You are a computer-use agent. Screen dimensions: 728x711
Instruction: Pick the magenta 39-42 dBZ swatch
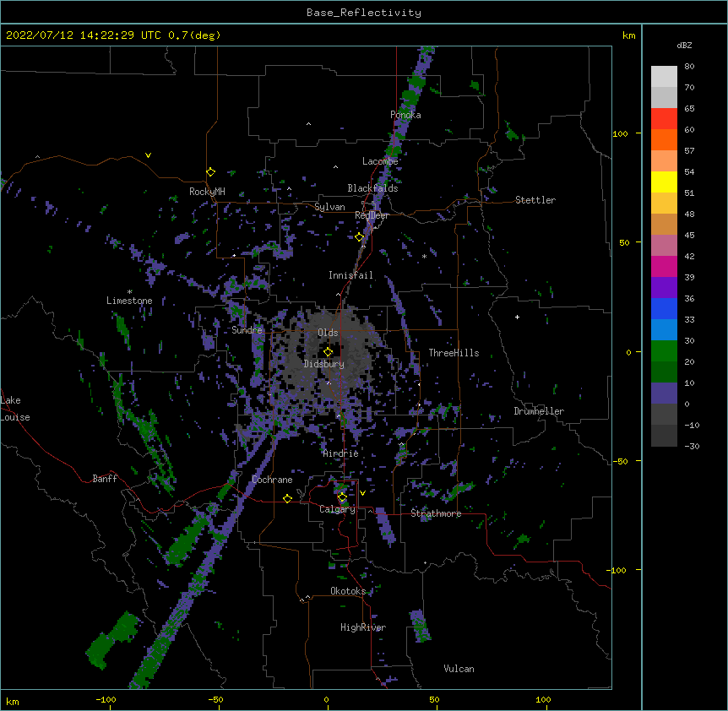[664, 267]
